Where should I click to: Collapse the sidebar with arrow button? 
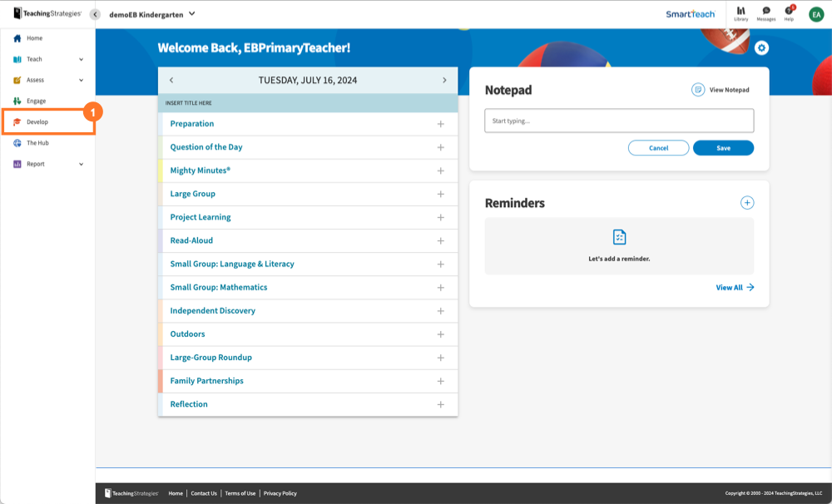pos(95,14)
